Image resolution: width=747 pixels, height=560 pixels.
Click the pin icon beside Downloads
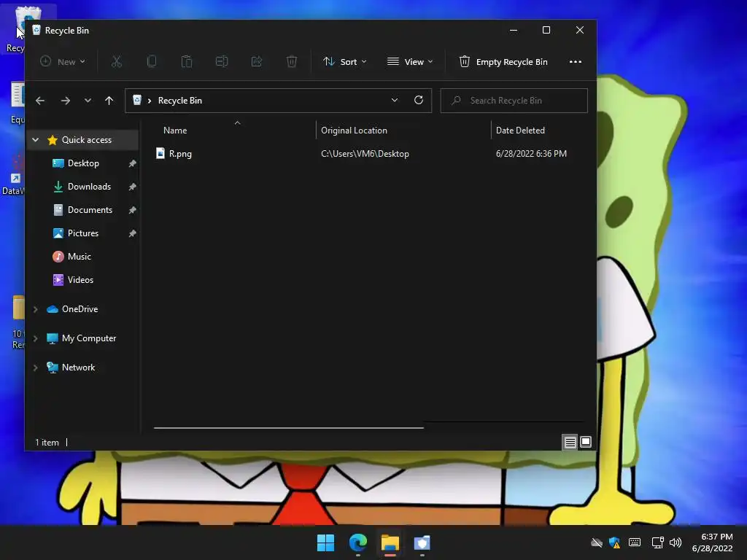(x=133, y=187)
